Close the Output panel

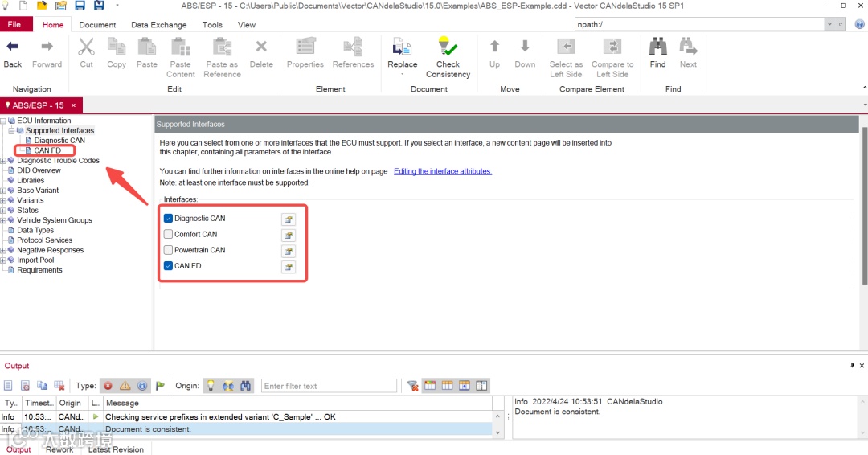coord(862,365)
